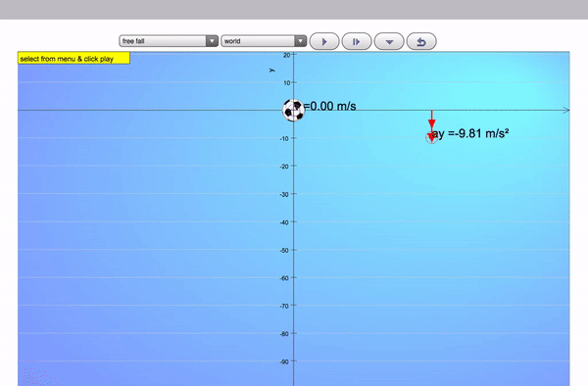Open the 'free fall' scenario dropdown
Viewport: 588px width, 386px height.
click(x=169, y=41)
